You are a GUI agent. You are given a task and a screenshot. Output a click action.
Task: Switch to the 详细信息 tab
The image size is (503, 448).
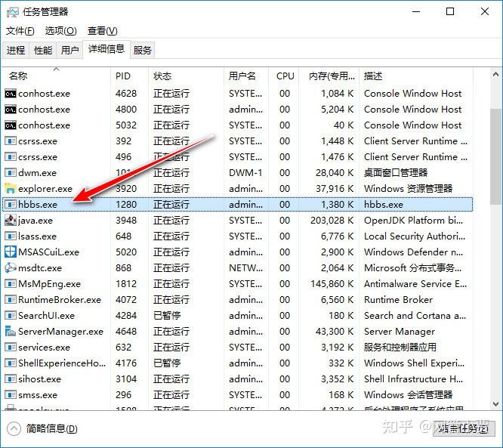pyautogui.click(x=106, y=49)
